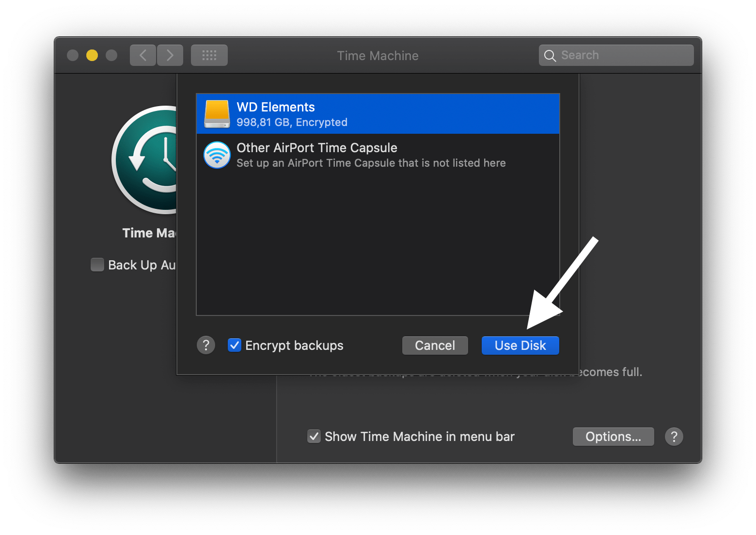Click the Time Machine window title
Viewport: 756px width, 535px height.
[x=378, y=56]
